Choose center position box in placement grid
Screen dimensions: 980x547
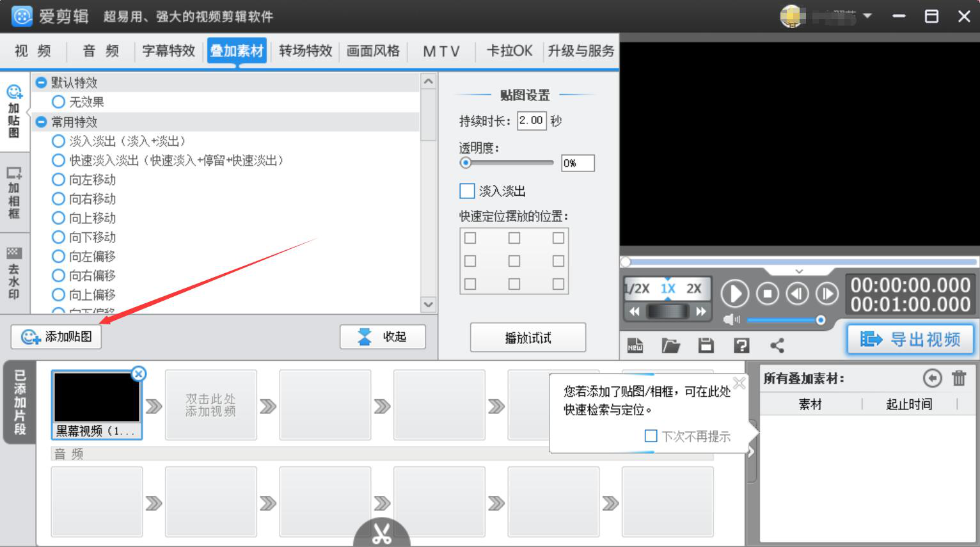point(514,261)
